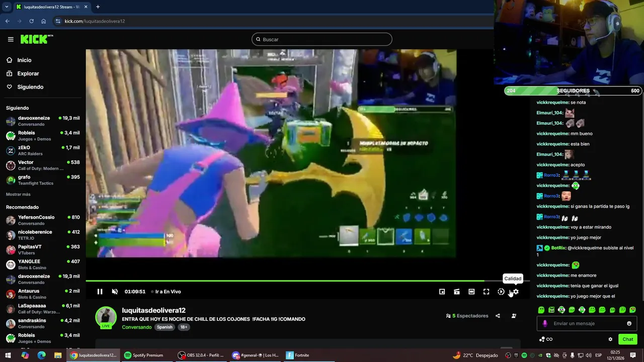Screen dimensions: 644x362
Task: Open the Siguiendo page
Action: coord(30,87)
